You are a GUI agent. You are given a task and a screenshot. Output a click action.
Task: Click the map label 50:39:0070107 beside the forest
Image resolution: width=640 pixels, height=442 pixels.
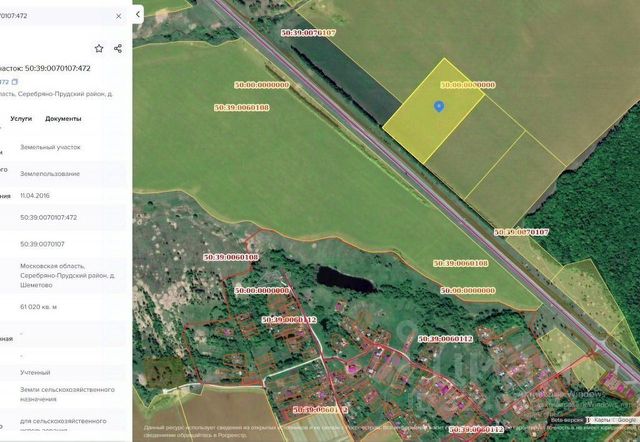point(522,232)
